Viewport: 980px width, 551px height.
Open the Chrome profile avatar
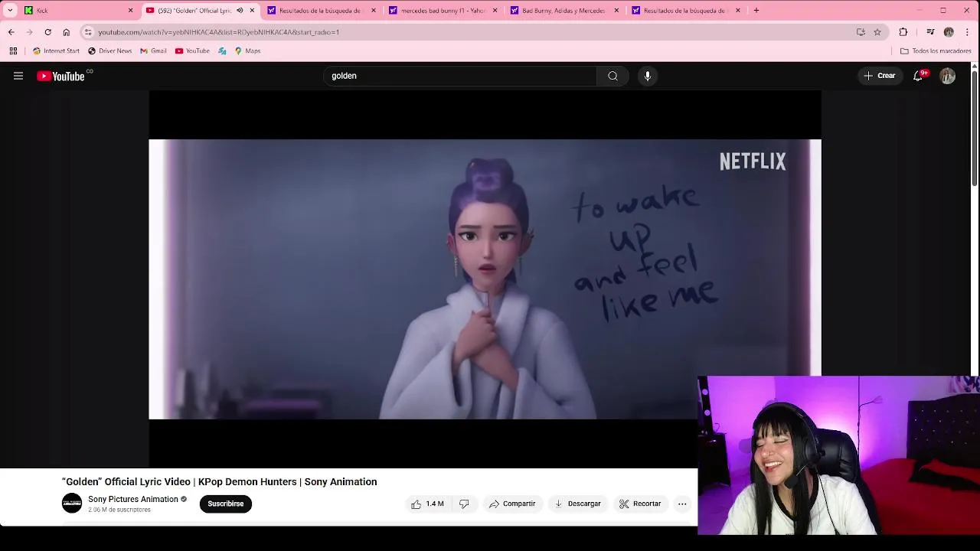[x=949, y=32]
